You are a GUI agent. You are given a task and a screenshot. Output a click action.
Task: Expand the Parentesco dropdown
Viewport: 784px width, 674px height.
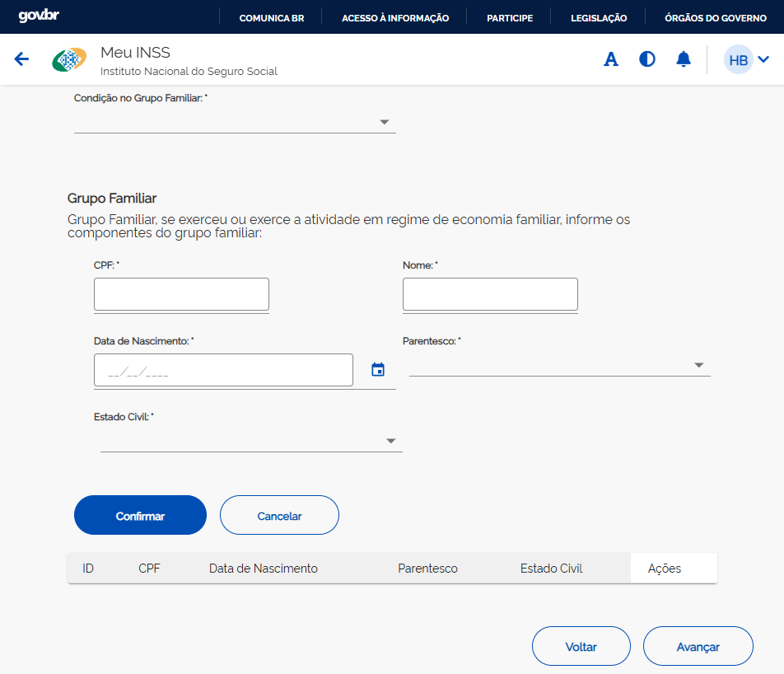559,365
